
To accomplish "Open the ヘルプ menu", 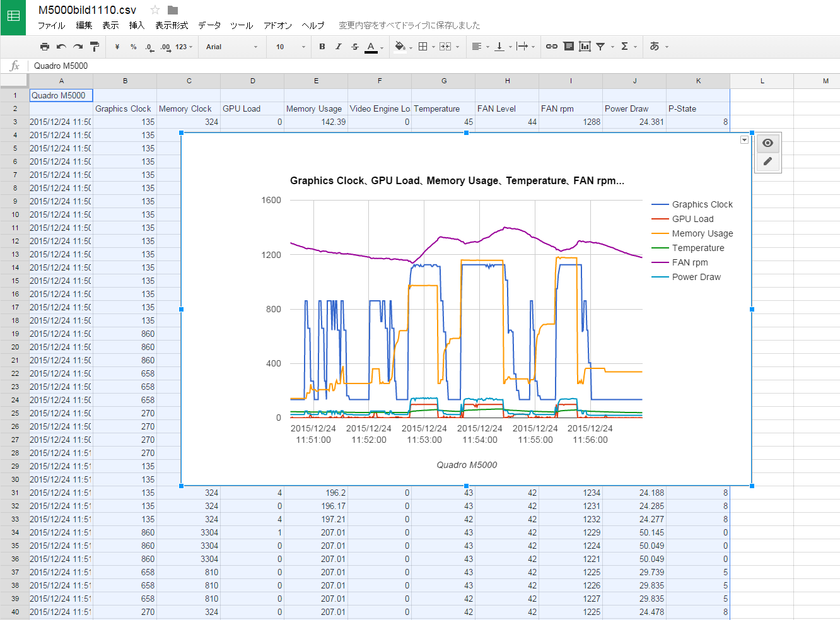I will [313, 26].
